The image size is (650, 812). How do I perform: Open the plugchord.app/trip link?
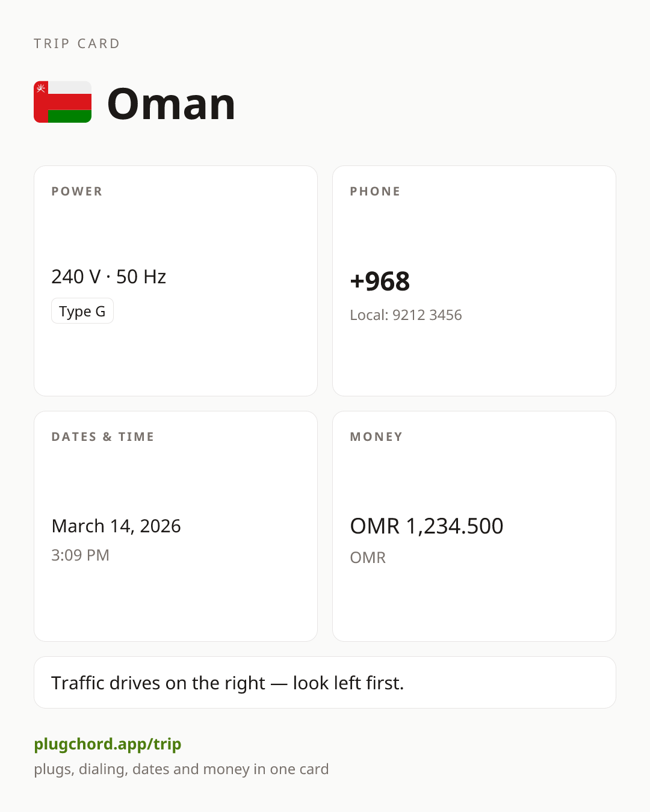pos(108,744)
